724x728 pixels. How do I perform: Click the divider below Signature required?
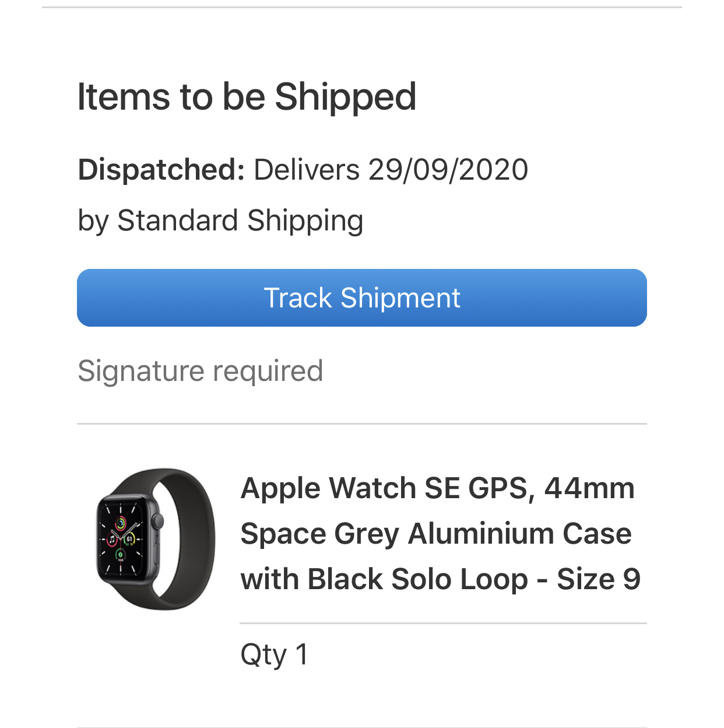[x=361, y=423]
